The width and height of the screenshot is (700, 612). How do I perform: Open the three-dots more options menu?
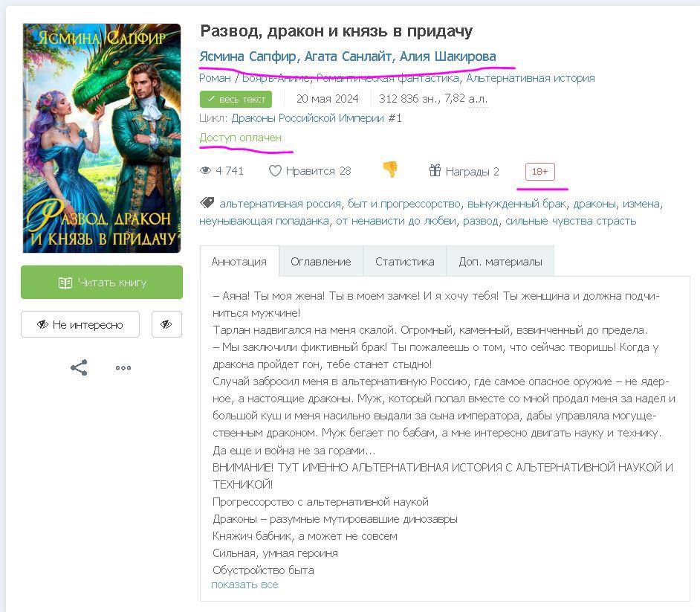coord(123,368)
